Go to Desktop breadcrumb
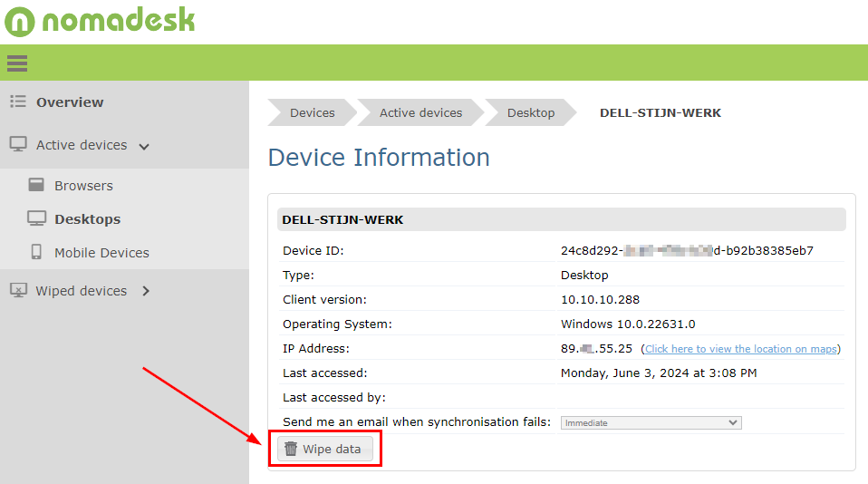 tap(530, 112)
